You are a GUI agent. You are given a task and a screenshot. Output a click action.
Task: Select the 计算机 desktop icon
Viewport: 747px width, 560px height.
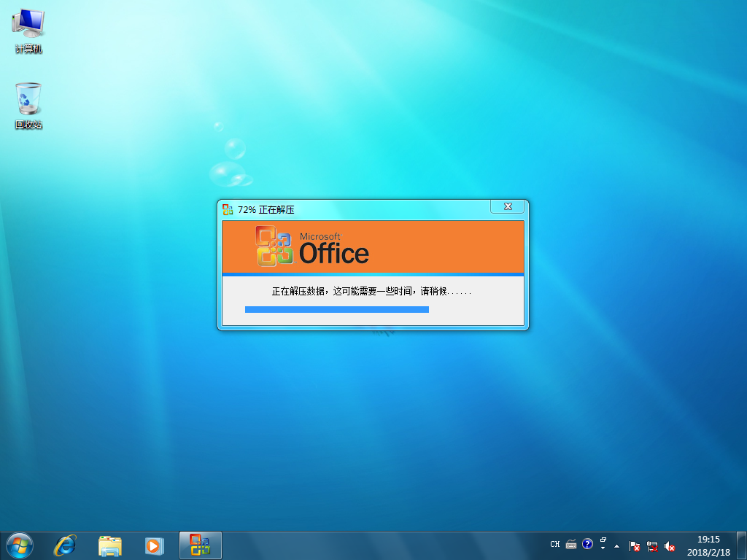pos(28,31)
